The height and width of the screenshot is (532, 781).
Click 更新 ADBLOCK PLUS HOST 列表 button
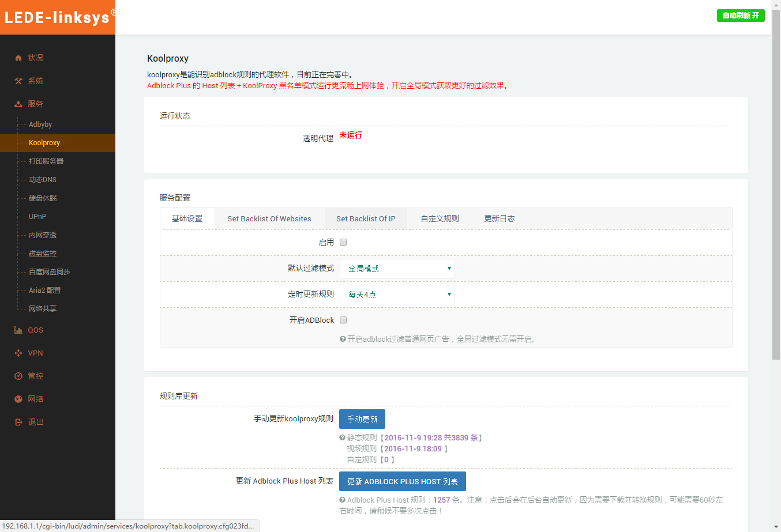click(x=402, y=481)
